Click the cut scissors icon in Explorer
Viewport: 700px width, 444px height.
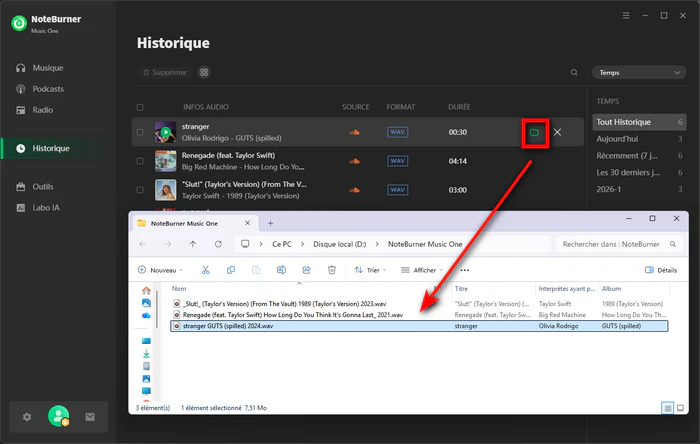205,270
